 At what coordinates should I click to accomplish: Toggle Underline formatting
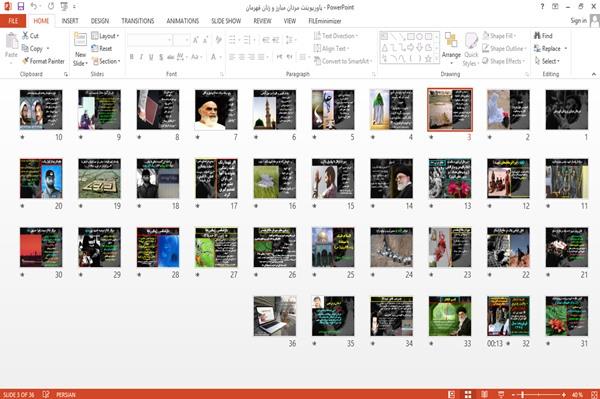151,57
